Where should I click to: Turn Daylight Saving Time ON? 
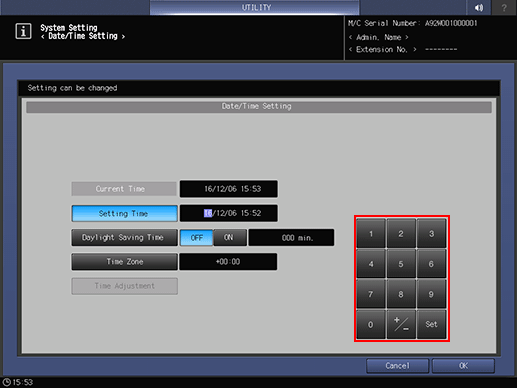click(x=230, y=238)
